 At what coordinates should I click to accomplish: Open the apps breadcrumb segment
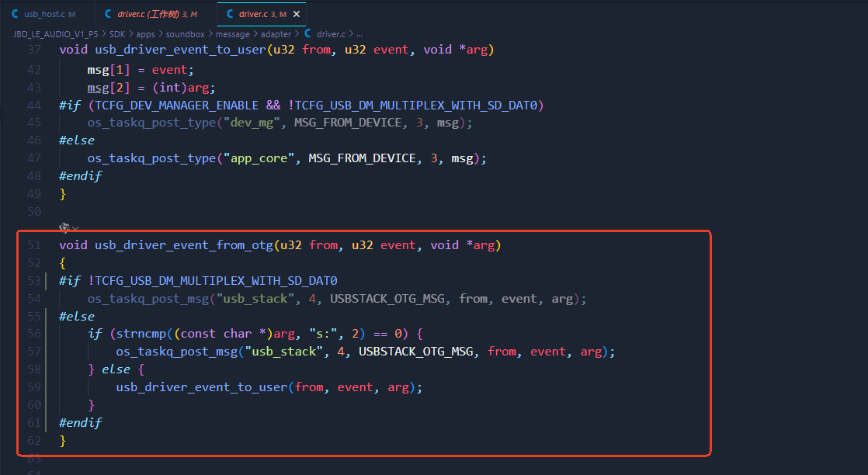tap(146, 34)
